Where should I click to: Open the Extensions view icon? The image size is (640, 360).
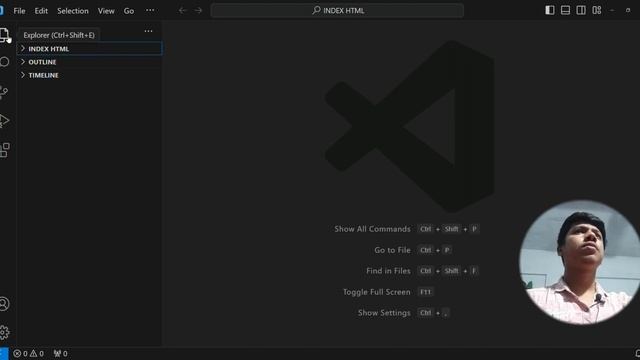point(4,150)
